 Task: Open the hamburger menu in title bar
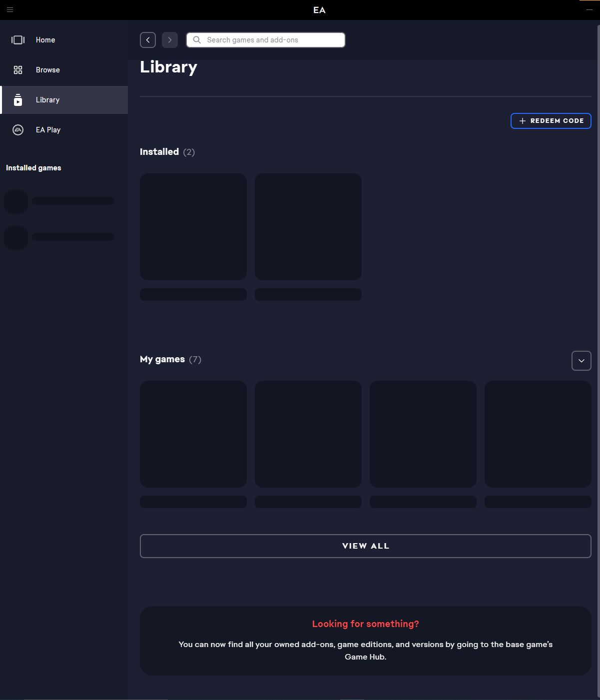(x=10, y=9)
